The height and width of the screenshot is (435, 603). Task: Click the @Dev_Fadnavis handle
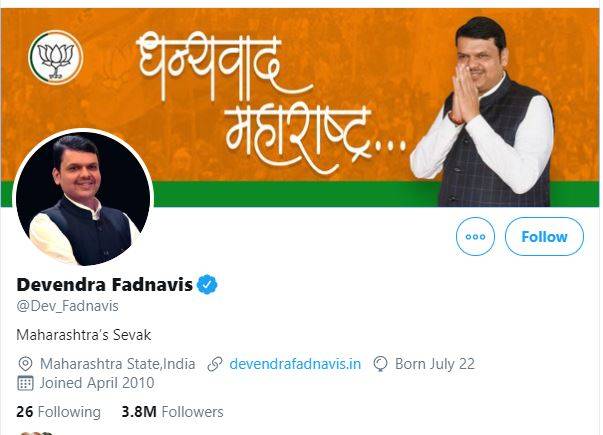(68, 306)
